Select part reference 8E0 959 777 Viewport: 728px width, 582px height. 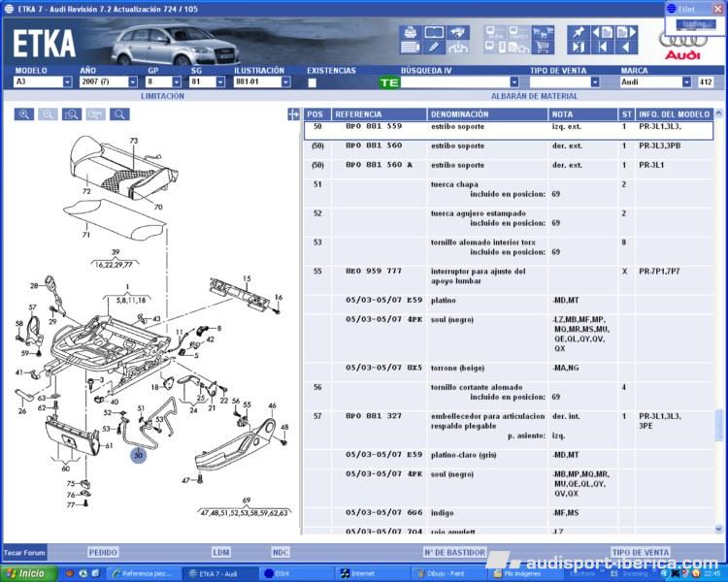[374, 271]
